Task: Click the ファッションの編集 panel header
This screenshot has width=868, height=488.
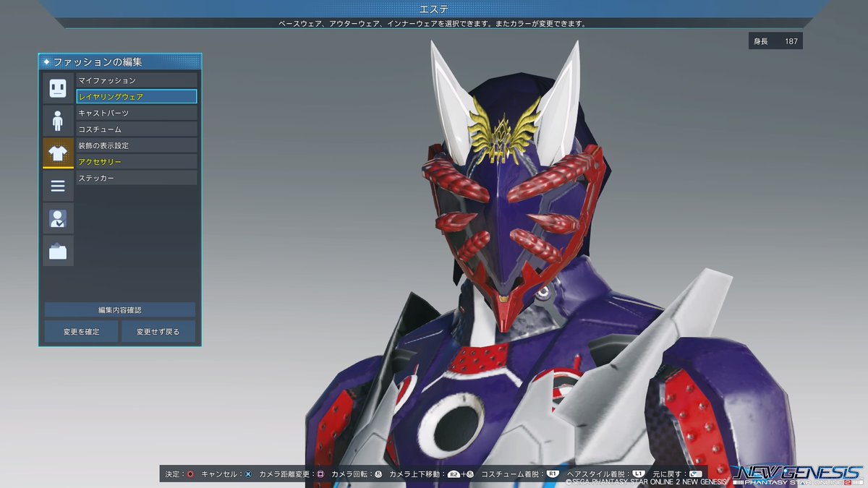Action: [x=120, y=62]
